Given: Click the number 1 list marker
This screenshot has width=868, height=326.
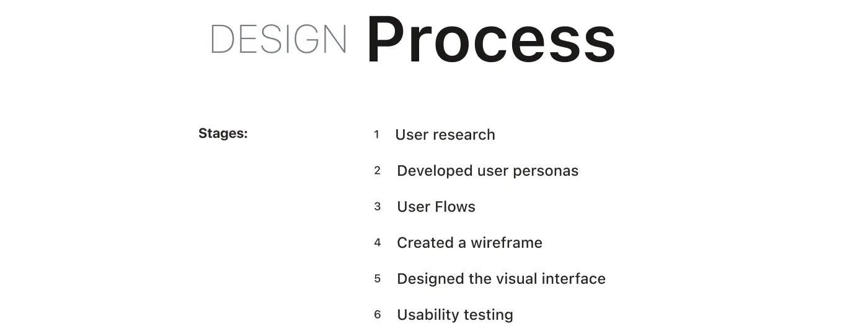Looking at the screenshot, I should (x=376, y=134).
